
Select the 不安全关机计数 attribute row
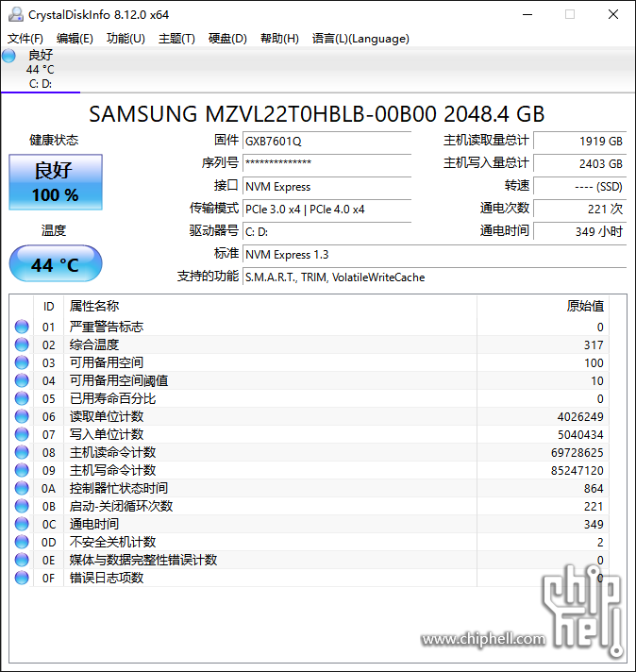(x=309, y=542)
